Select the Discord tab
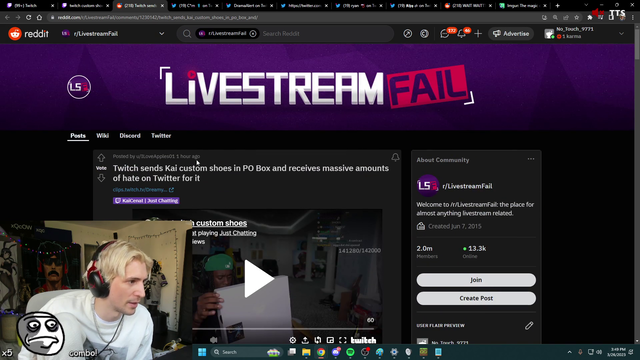Viewport: 640px width, 360px height. point(130,136)
